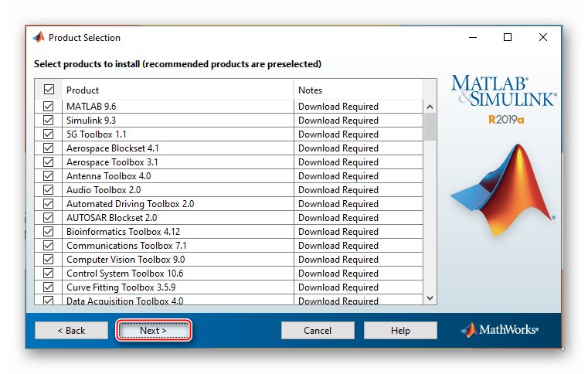Uncheck Curve Fitting Toolbox 3.5.9

coord(49,287)
